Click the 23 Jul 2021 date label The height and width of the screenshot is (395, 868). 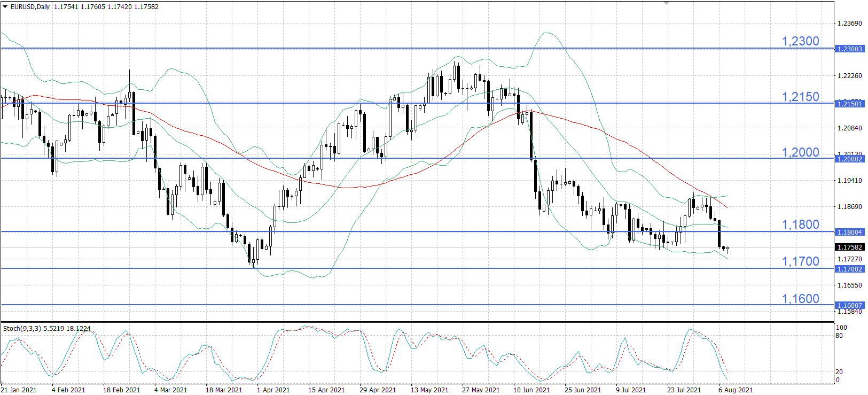pos(684,390)
